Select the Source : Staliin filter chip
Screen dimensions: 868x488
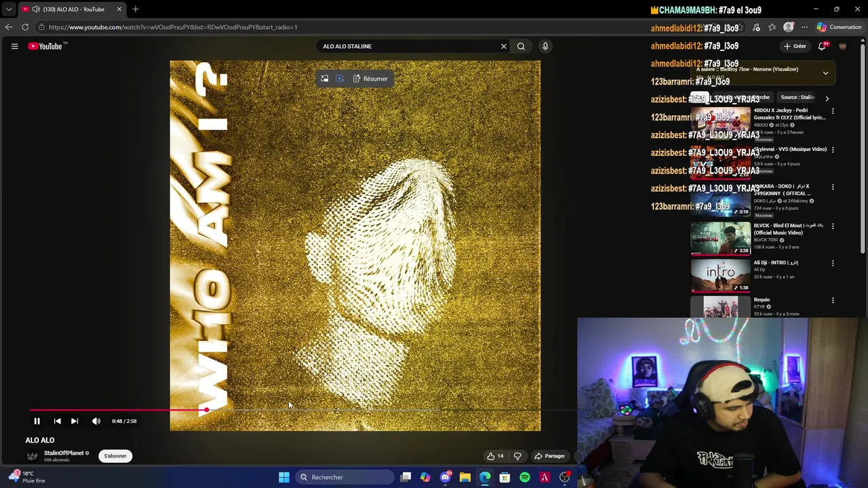(797, 98)
